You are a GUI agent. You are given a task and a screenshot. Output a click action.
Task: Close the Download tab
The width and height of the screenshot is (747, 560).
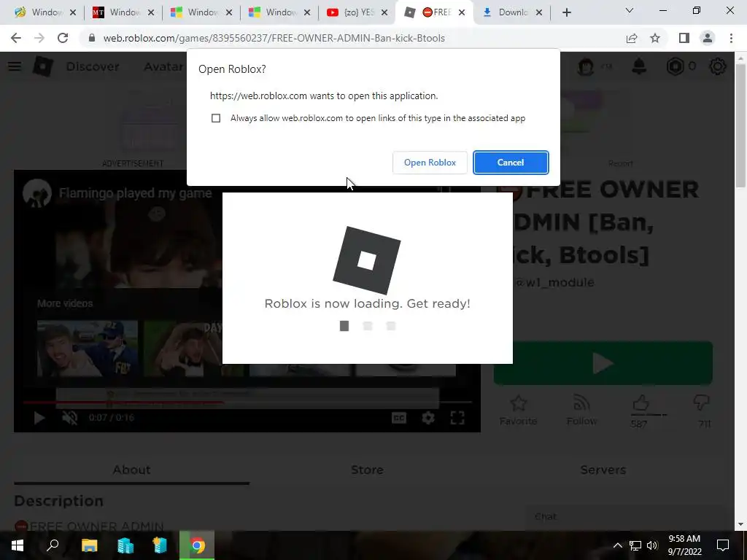[x=539, y=12]
